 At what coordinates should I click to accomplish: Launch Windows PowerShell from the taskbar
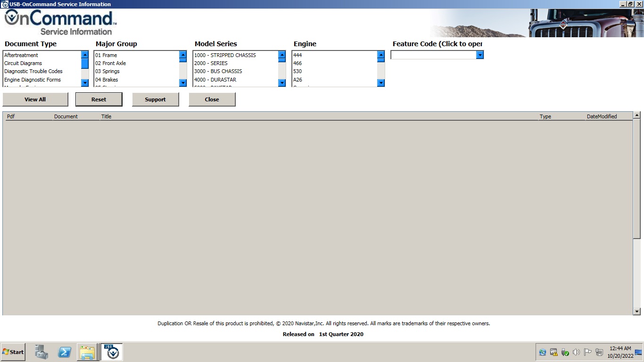(65, 352)
